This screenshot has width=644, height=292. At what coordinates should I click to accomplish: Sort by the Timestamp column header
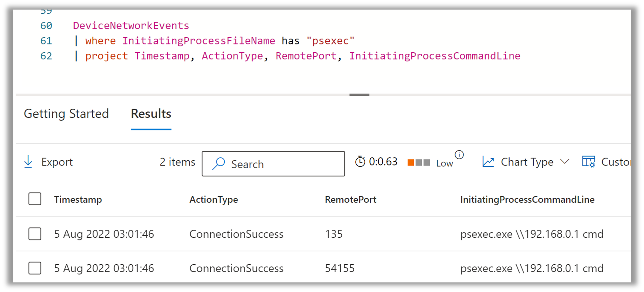pyautogui.click(x=78, y=199)
